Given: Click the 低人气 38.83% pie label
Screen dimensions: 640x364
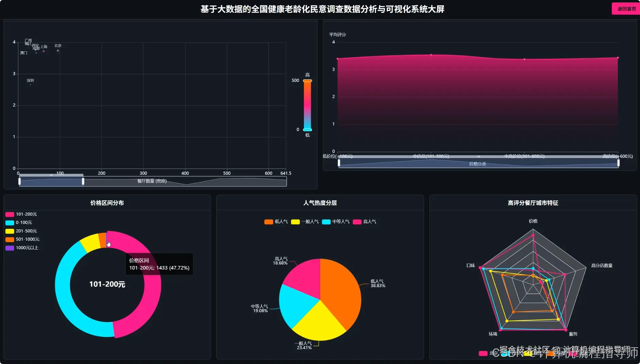Looking at the screenshot, I should 378,284.
